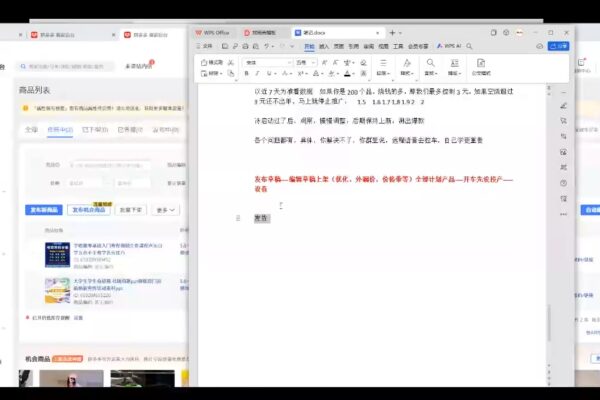Open the WPS AI tab
Screen dimensions: 600x400
point(449,46)
